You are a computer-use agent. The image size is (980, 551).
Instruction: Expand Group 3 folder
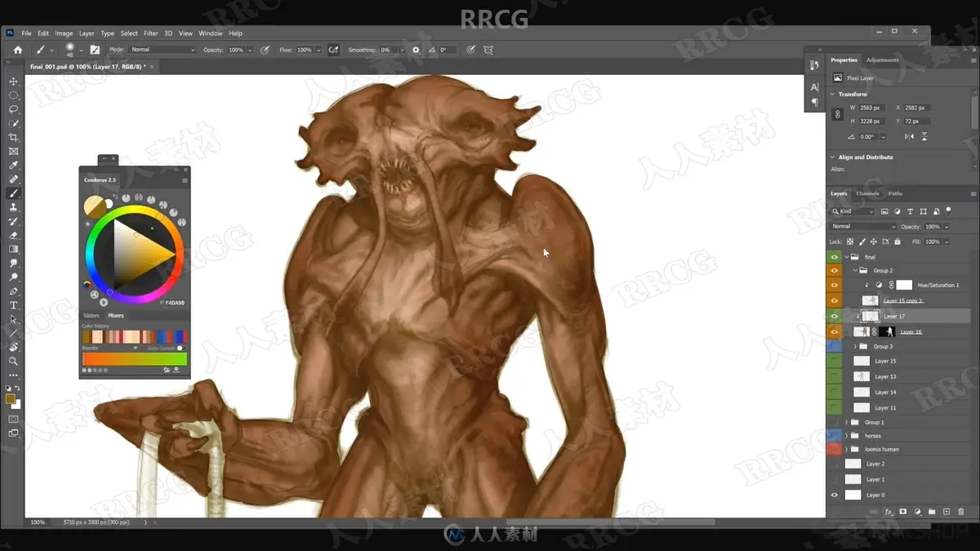click(x=855, y=346)
